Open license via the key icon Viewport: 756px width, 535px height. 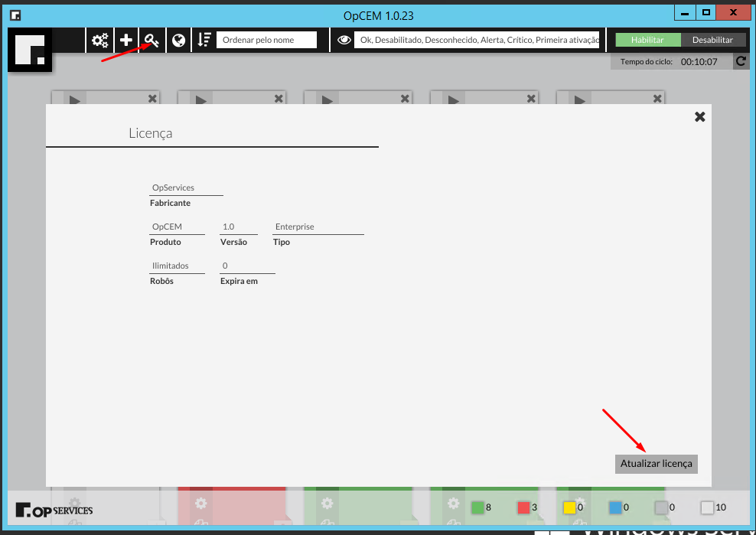point(152,41)
